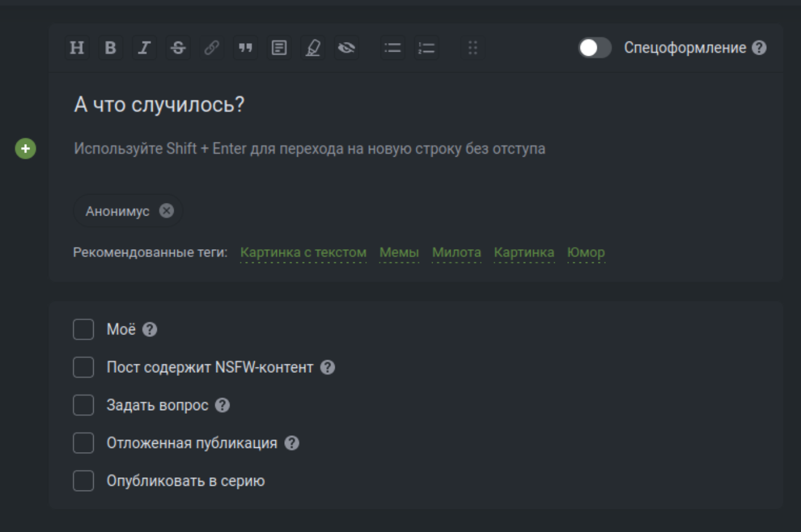Screen dimensions: 801x532
Task: Select the highlighter marker tool
Action: [312, 48]
